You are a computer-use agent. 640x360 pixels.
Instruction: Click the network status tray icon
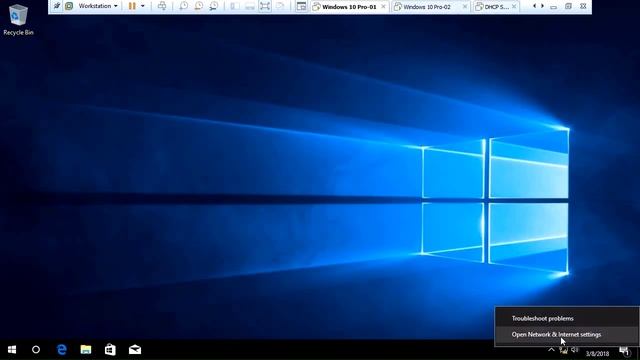point(563,350)
